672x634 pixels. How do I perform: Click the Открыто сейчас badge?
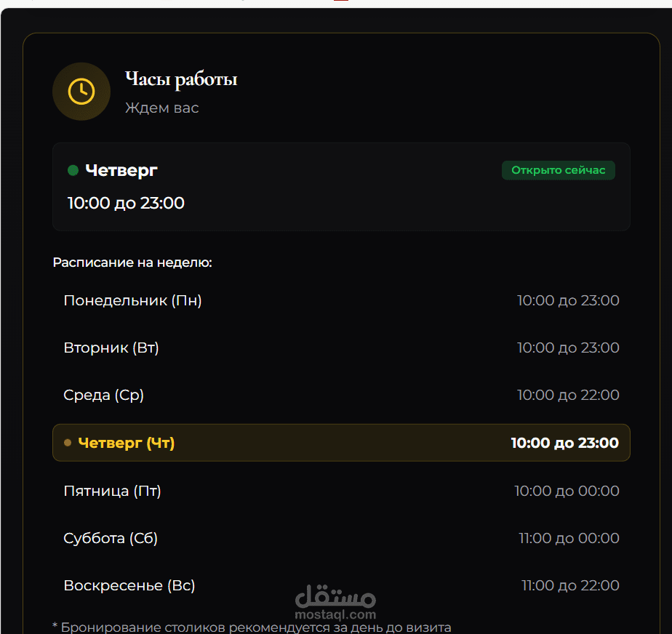[x=558, y=170]
